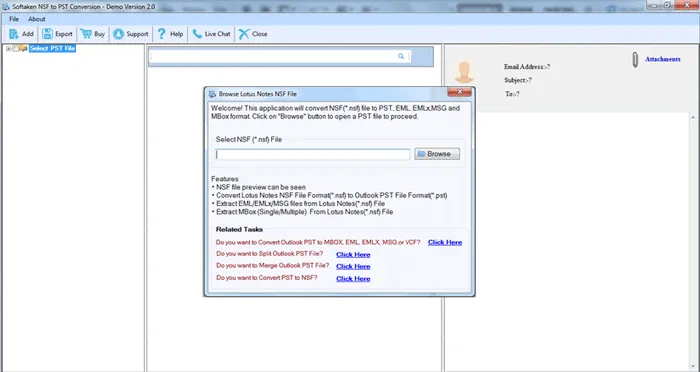The image size is (700, 372).
Task: Select the Buy cart icon
Action: pos(86,34)
